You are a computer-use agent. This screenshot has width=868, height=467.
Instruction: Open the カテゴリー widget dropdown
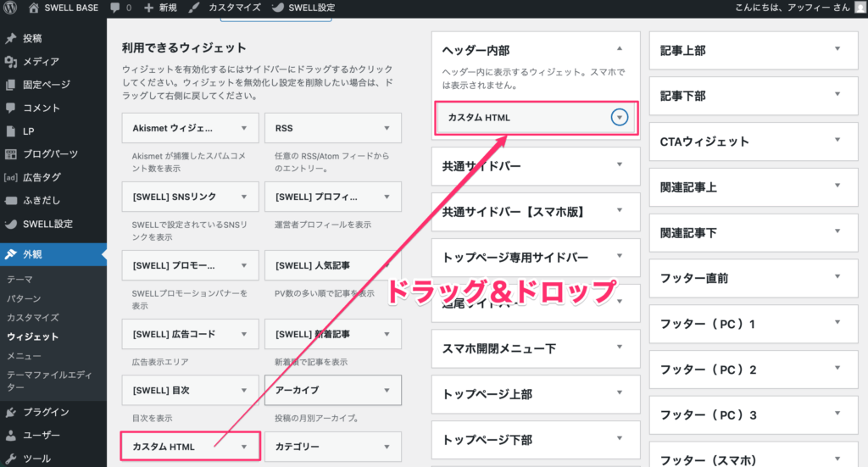(387, 446)
